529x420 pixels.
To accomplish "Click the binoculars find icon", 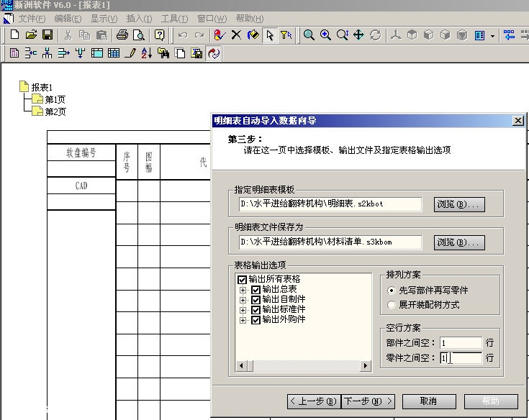I will tap(163, 53).
